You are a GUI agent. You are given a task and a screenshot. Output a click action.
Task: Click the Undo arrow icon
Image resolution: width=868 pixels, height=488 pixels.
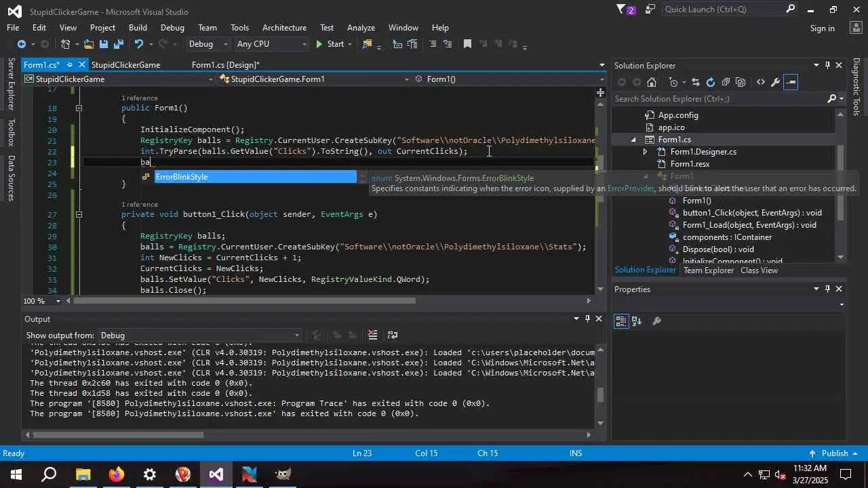(x=139, y=44)
